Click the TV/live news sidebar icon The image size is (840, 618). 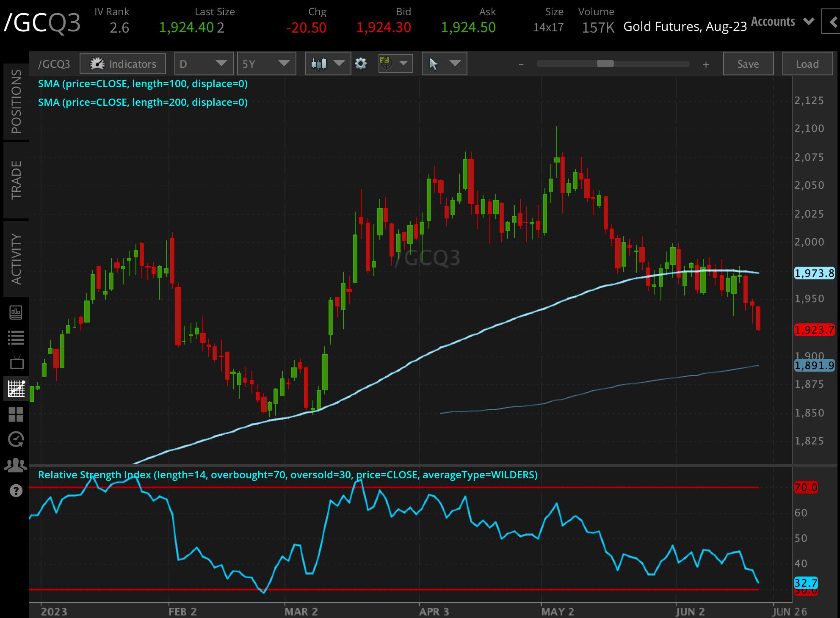coord(16,362)
